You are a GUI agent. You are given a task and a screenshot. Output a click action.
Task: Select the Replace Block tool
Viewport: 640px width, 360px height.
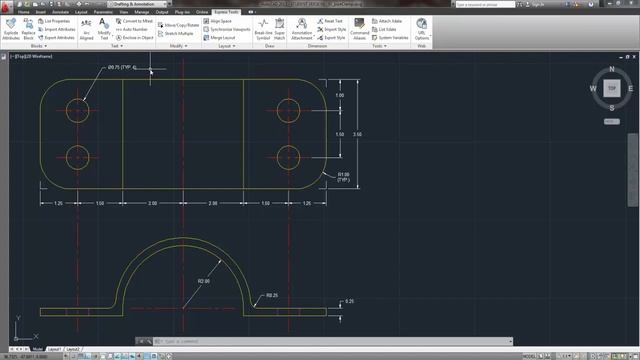(28, 29)
